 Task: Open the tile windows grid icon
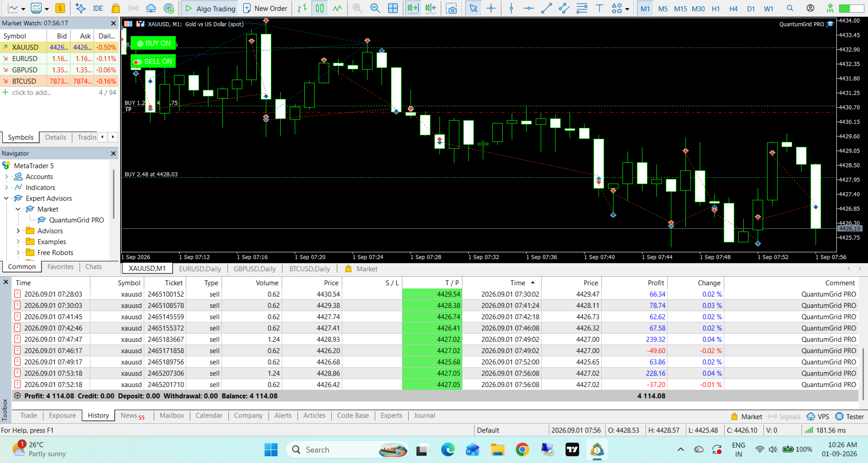click(x=393, y=8)
